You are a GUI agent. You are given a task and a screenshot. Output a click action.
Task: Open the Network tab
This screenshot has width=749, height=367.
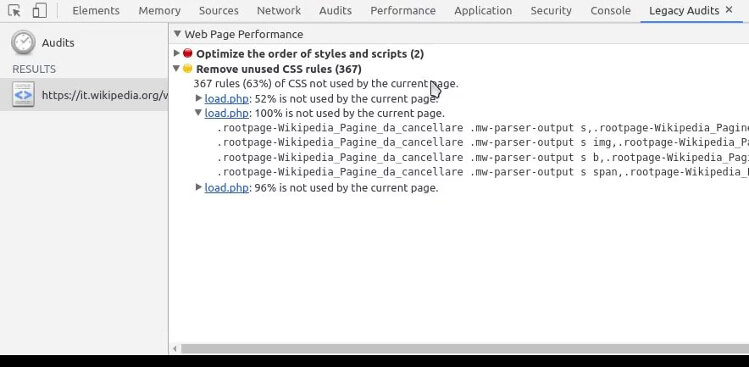click(279, 11)
